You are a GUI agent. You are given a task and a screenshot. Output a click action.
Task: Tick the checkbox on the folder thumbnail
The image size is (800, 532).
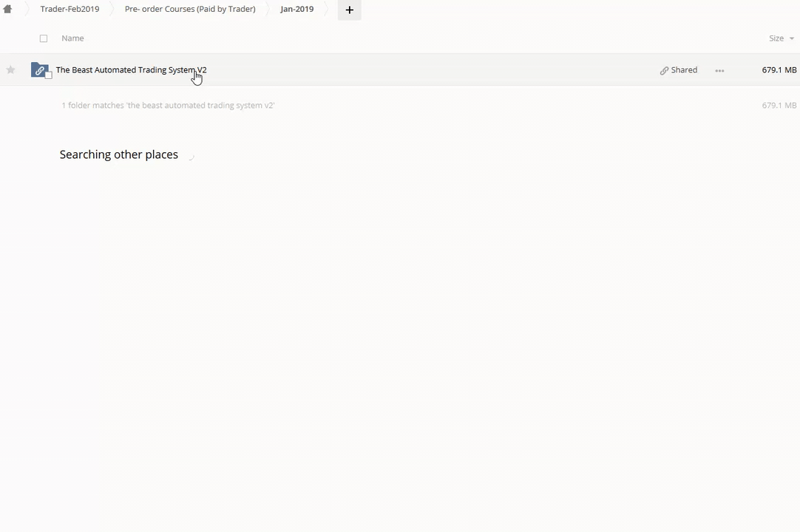tap(49, 75)
